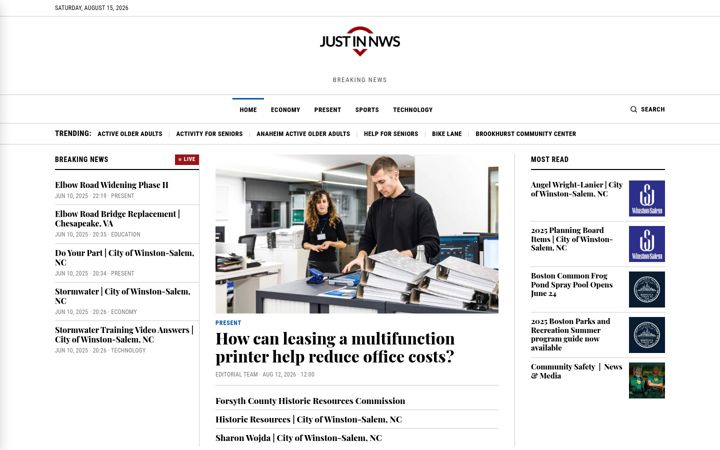Viewport: 720px width, 450px height.
Task: Open search via magnifier icon
Action: [633, 109]
